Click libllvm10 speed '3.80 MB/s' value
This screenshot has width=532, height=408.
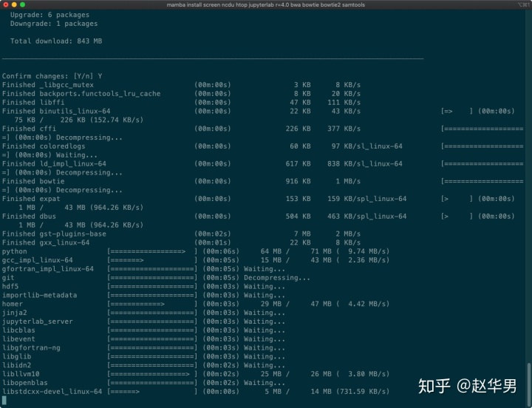click(366, 374)
